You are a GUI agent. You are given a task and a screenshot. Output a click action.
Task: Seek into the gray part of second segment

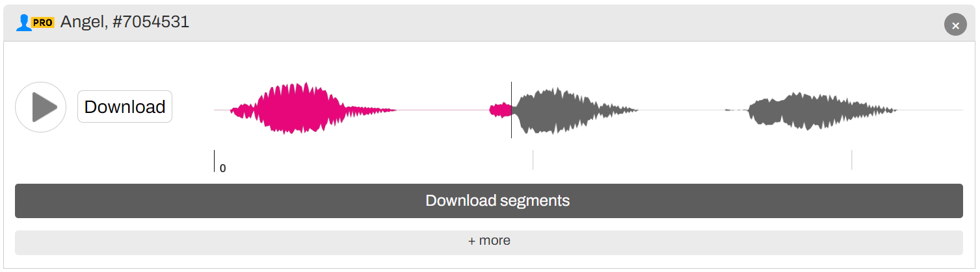(x=572, y=110)
